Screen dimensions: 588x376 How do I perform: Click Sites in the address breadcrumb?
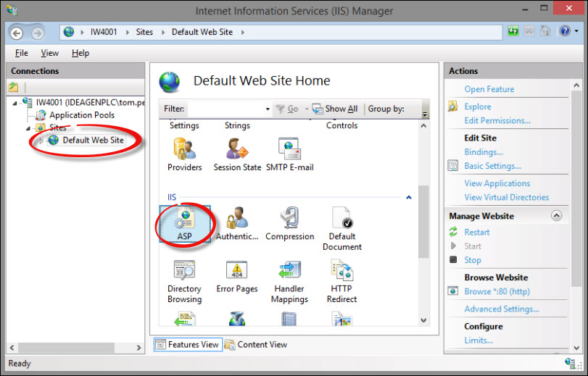pyautogui.click(x=144, y=33)
